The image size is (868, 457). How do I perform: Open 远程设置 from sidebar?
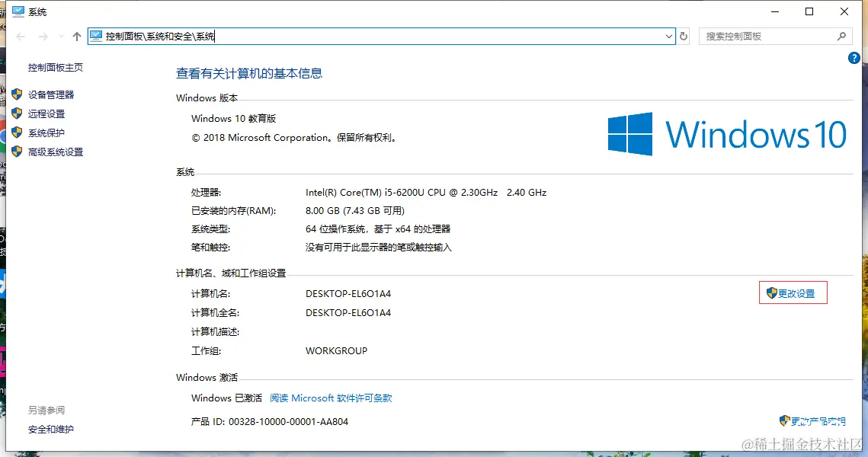[46, 114]
